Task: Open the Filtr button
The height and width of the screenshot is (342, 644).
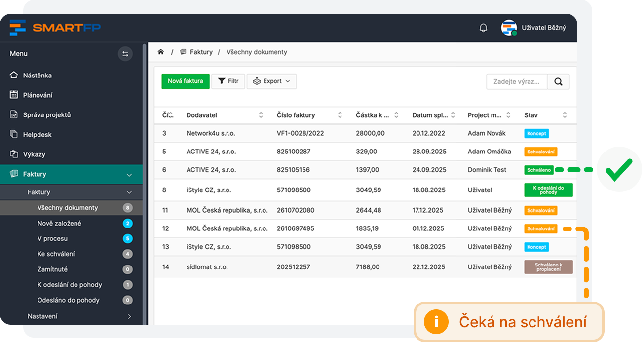Action: [228, 81]
